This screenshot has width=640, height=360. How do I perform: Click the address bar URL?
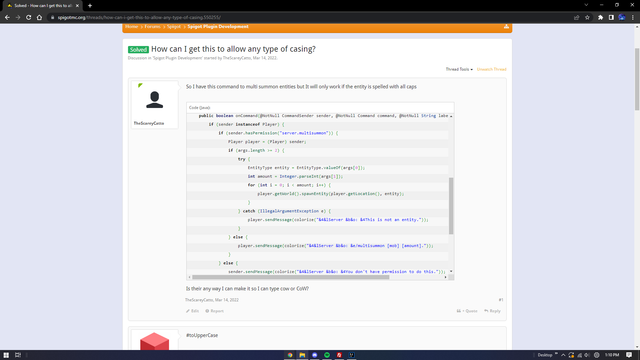click(x=139, y=18)
